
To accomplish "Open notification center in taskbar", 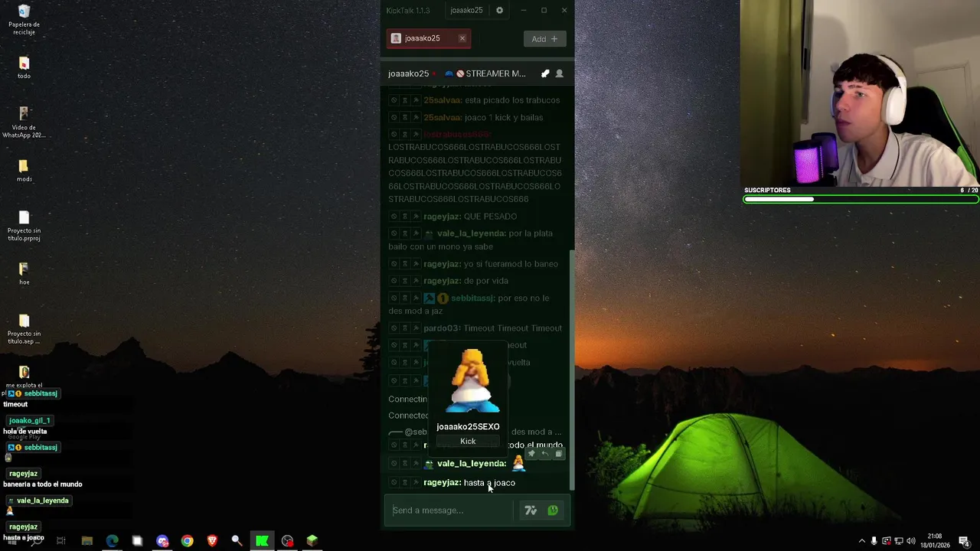I will 964,541.
